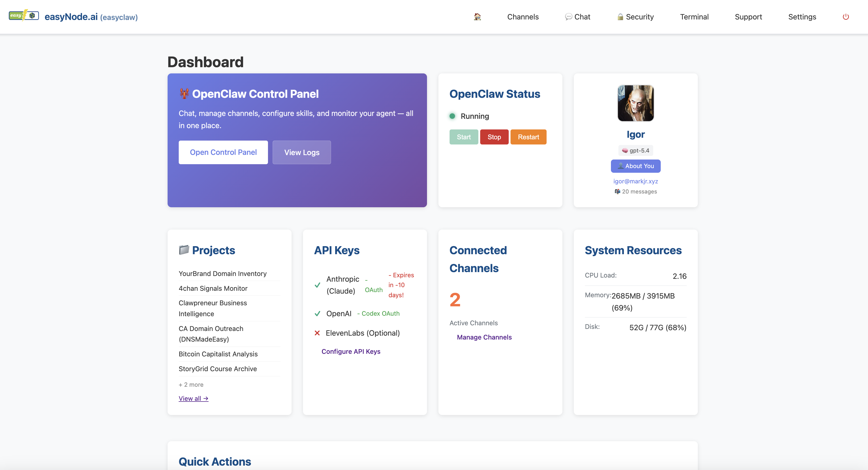Select Bitcoin Capitalist Analysis project
Image resolution: width=868 pixels, height=470 pixels.
tap(218, 354)
